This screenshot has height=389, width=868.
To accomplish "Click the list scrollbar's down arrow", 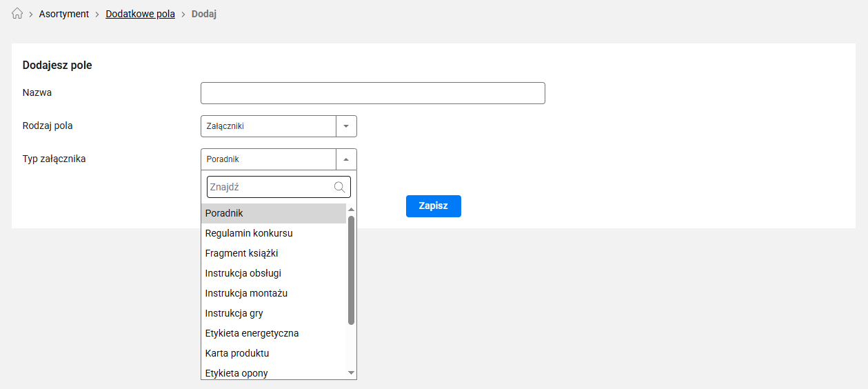I will [x=351, y=372].
